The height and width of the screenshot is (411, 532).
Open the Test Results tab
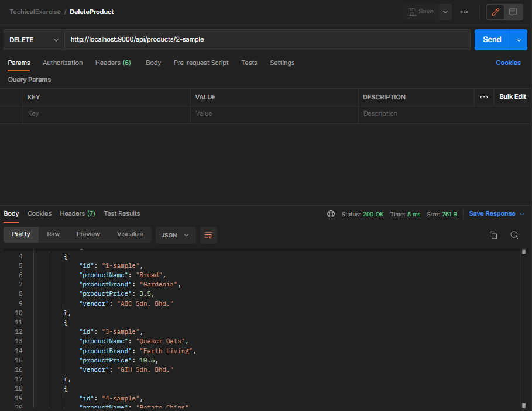click(x=122, y=213)
